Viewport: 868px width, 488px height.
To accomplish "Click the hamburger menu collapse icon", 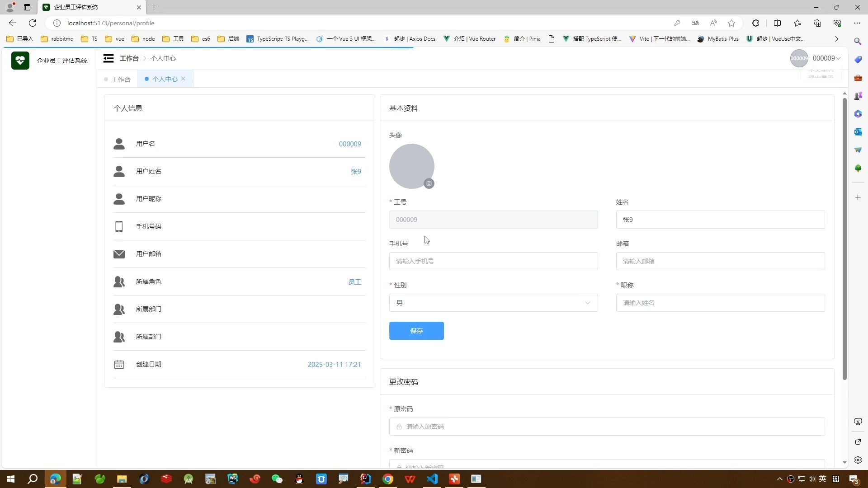I will click(108, 58).
